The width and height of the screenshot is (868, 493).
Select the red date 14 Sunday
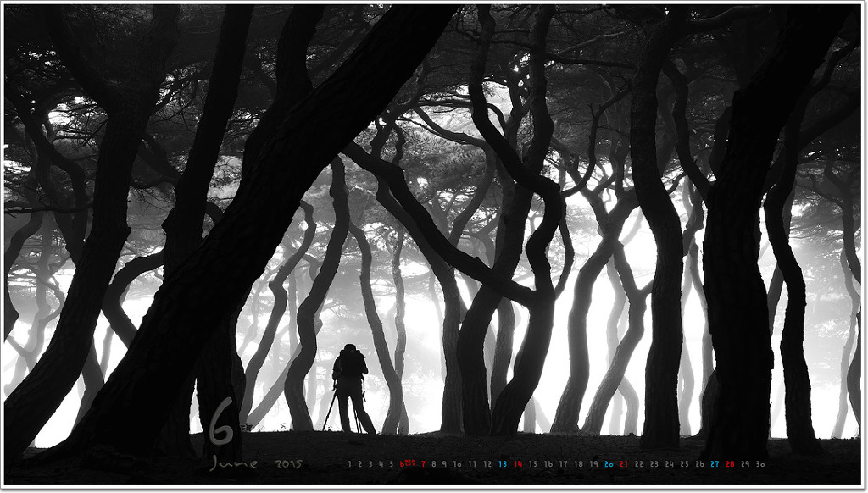pyautogui.click(x=518, y=464)
